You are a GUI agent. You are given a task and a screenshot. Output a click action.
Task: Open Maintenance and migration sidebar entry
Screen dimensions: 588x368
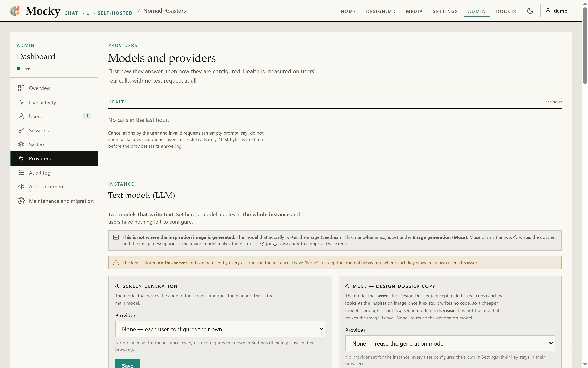(54, 201)
